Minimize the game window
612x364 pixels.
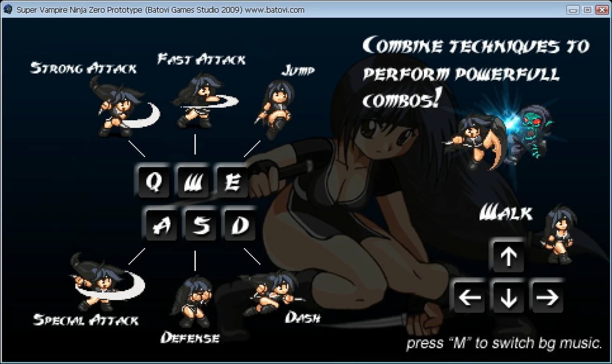(574, 10)
